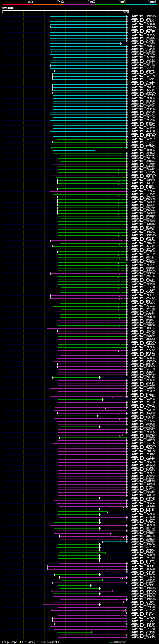Open hit UniRef100_Q9FNL1
Viewport: 159px width, 644px height.
tap(143, 30)
